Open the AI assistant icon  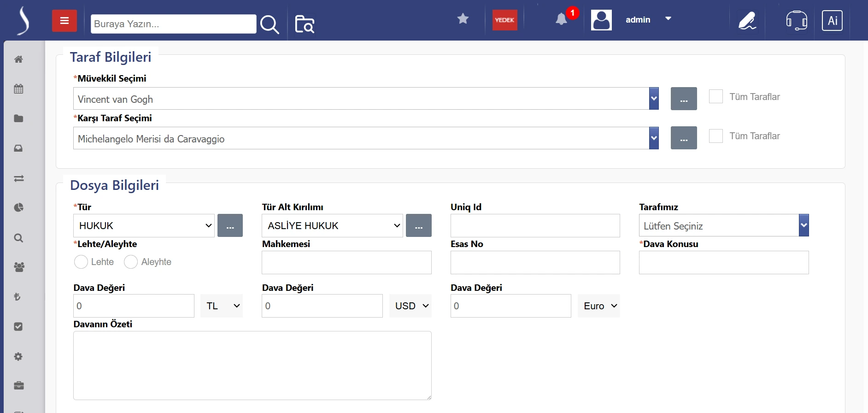click(x=832, y=21)
